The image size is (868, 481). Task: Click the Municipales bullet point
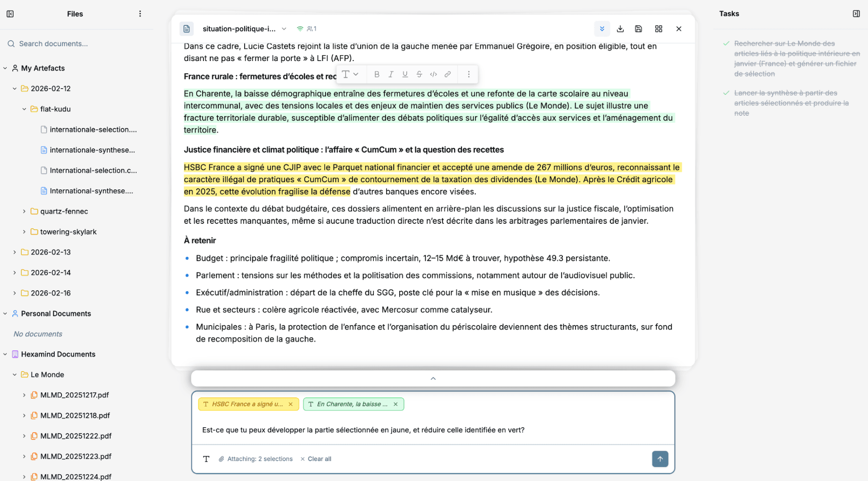point(434,333)
